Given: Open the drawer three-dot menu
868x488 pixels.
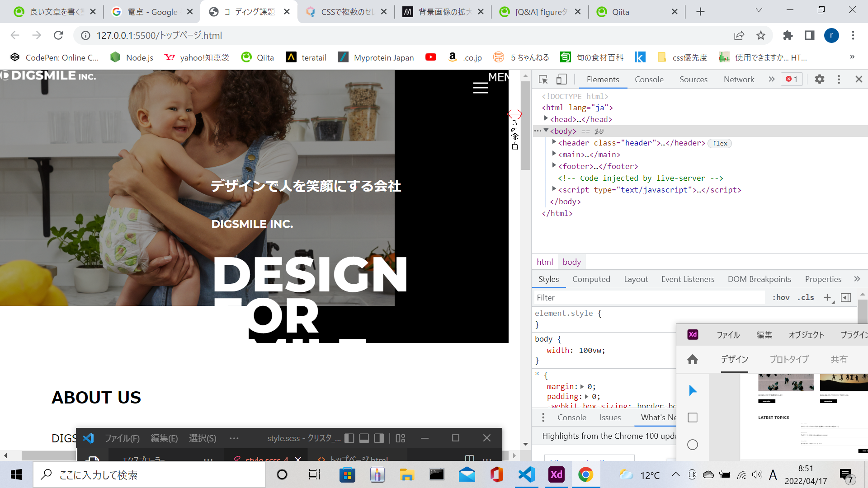Looking at the screenshot, I should pos(543,418).
